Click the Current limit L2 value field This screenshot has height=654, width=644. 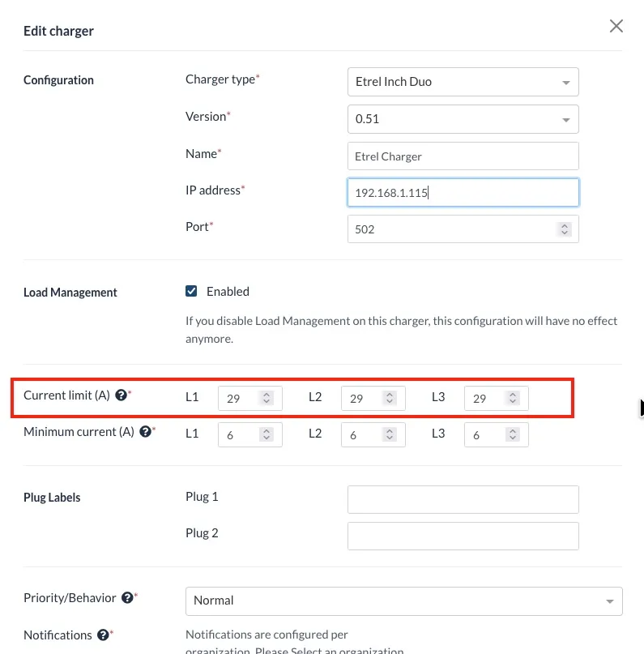pyautogui.click(x=373, y=399)
